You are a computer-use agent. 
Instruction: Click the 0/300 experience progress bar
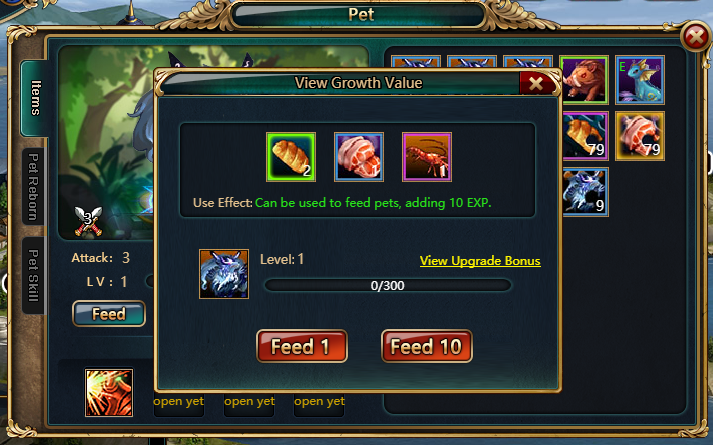[x=387, y=285]
